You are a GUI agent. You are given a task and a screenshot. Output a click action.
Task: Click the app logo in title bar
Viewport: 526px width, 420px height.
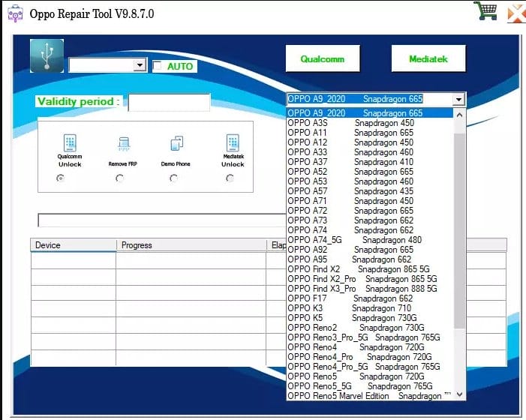14,13
